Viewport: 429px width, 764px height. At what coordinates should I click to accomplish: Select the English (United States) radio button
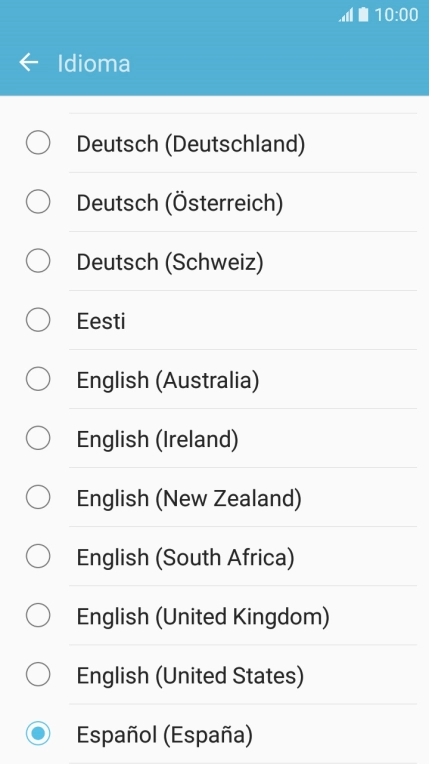(x=38, y=674)
